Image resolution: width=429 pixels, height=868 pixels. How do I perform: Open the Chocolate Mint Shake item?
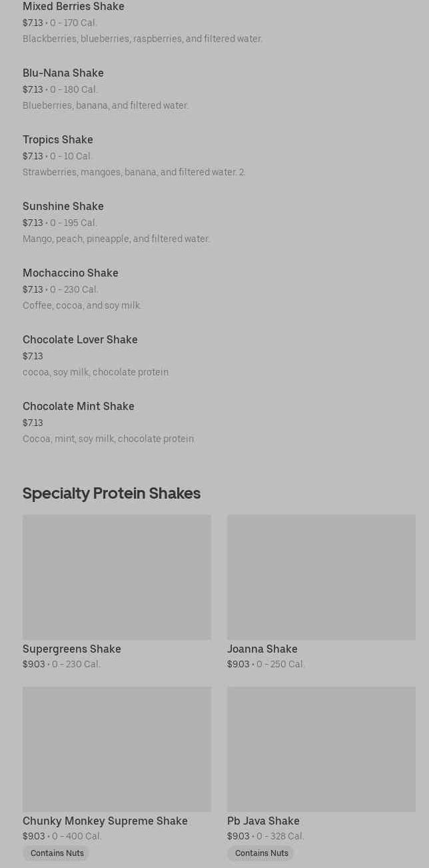coord(79,406)
